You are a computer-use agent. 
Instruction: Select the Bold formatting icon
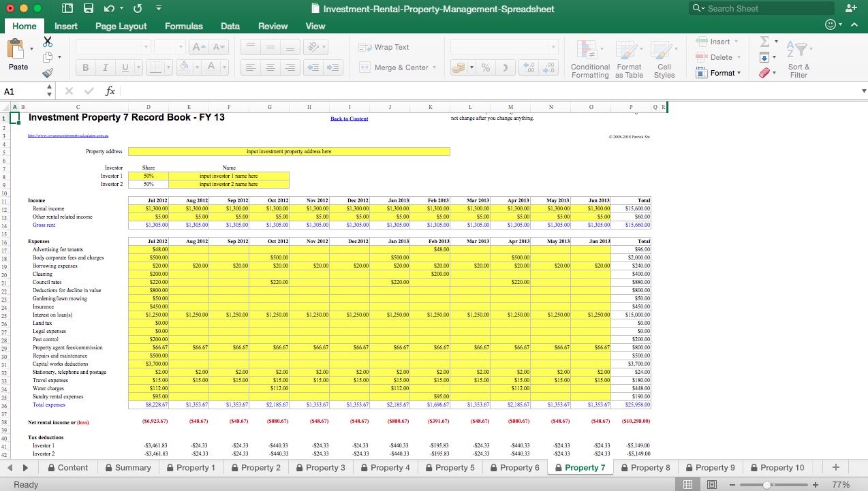(x=84, y=67)
